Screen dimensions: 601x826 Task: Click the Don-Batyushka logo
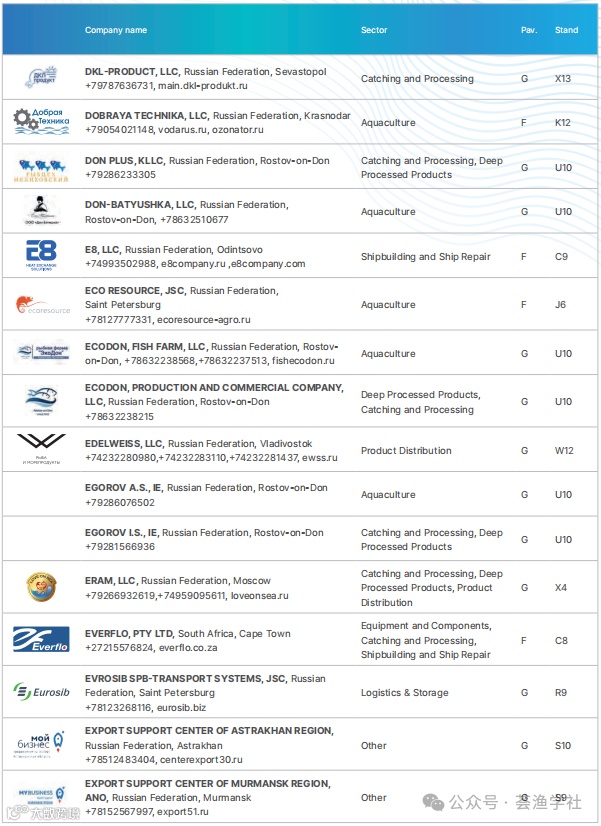(42, 211)
